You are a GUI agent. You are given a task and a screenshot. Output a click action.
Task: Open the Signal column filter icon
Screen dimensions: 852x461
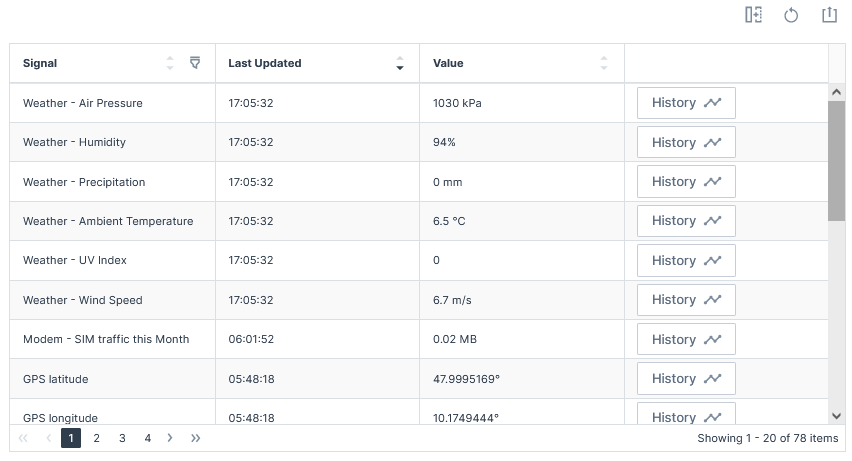point(195,63)
